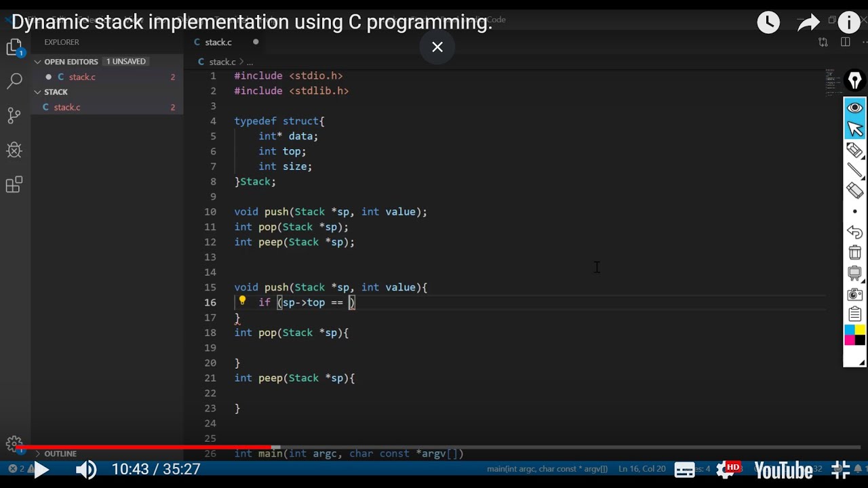The width and height of the screenshot is (868, 488).
Task: Open the video on YouTube
Action: (783, 470)
